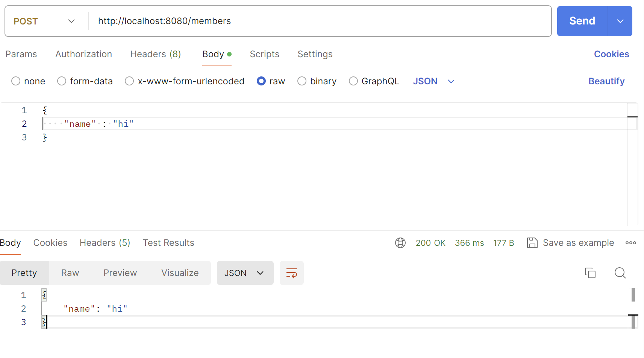Choose the 'x-www-form-urlencoded' radio option
644x358 pixels.
tap(129, 81)
